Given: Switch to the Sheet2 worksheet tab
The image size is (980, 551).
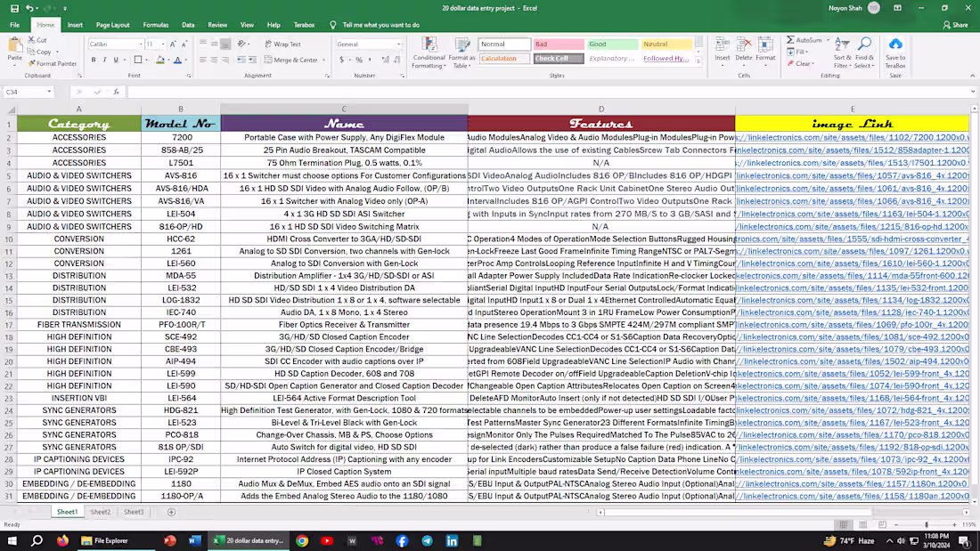Looking at the screenshot, I should 100,512.
